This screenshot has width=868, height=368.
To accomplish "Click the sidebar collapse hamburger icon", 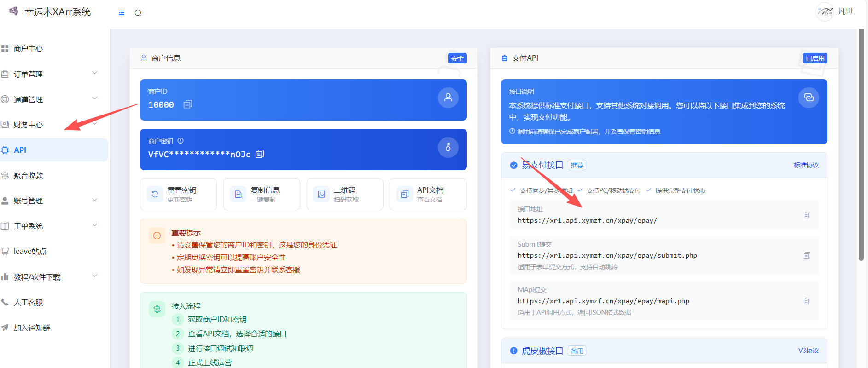I will pyautogui.click(x=122, y=13).
